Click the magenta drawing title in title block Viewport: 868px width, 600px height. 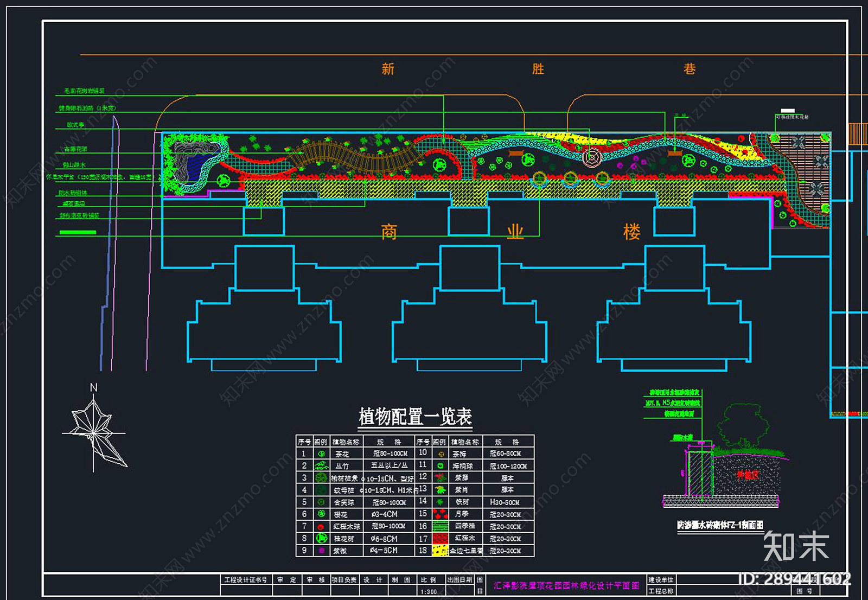click(x=566, y=585)
